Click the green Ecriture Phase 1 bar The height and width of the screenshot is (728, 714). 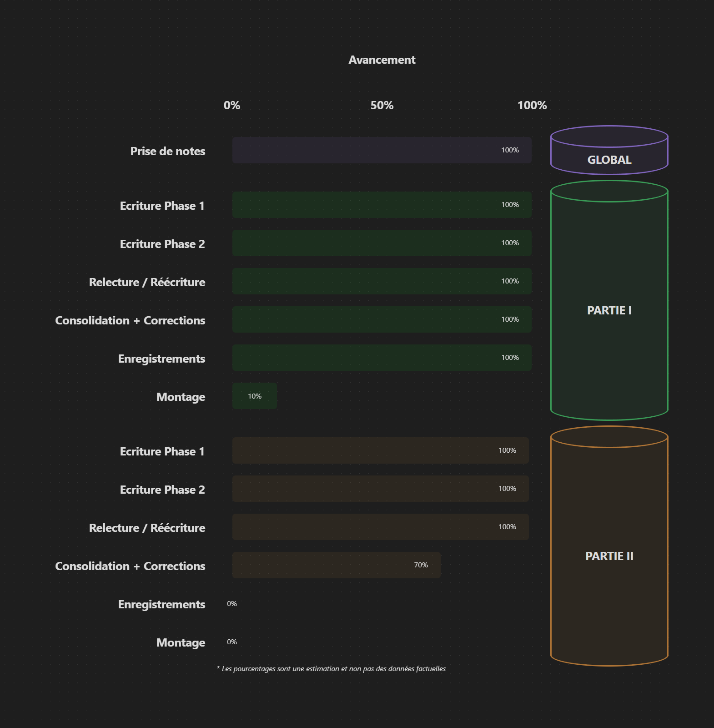point(382,205)
